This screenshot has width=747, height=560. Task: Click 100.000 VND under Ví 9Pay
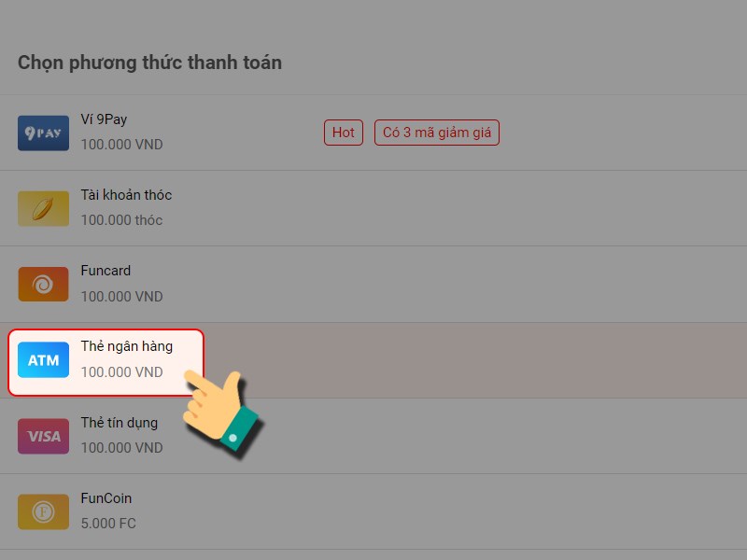point(122,145)
